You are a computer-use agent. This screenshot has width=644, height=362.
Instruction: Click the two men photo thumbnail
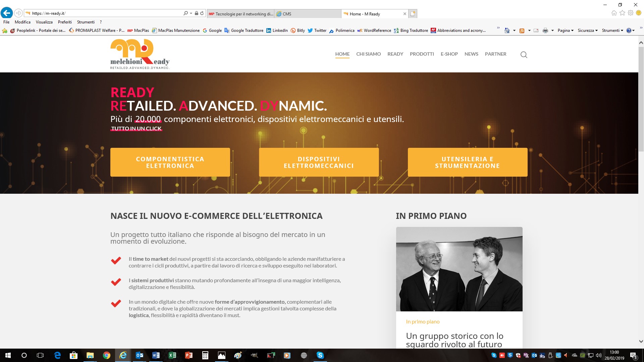click(459, 269)
